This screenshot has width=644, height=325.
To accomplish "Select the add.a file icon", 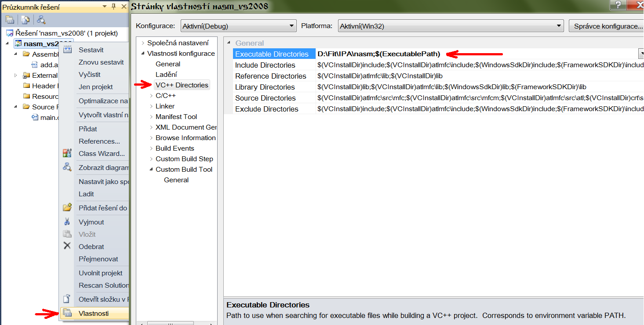I will pos(35,65).
